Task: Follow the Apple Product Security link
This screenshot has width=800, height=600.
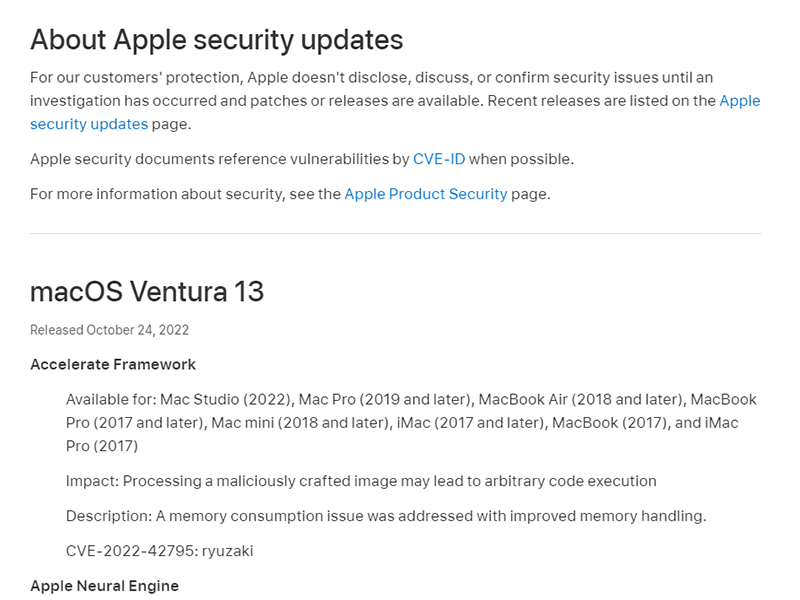Action: [425, 194]
